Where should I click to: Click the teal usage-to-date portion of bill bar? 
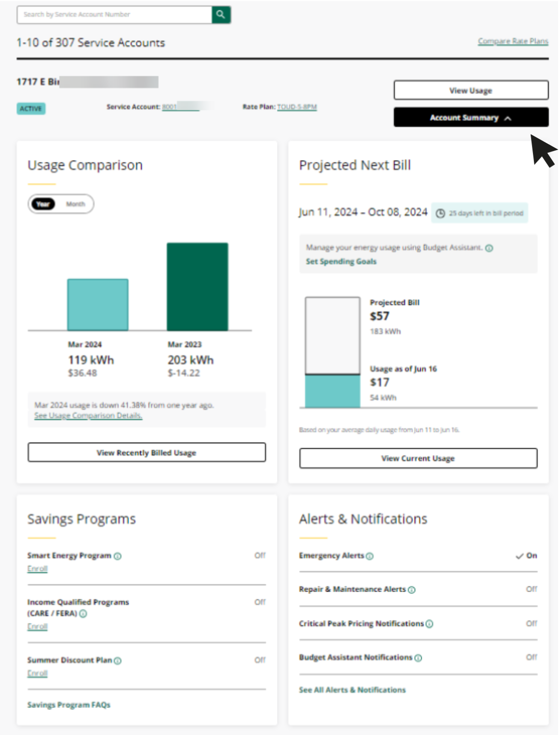333,391
